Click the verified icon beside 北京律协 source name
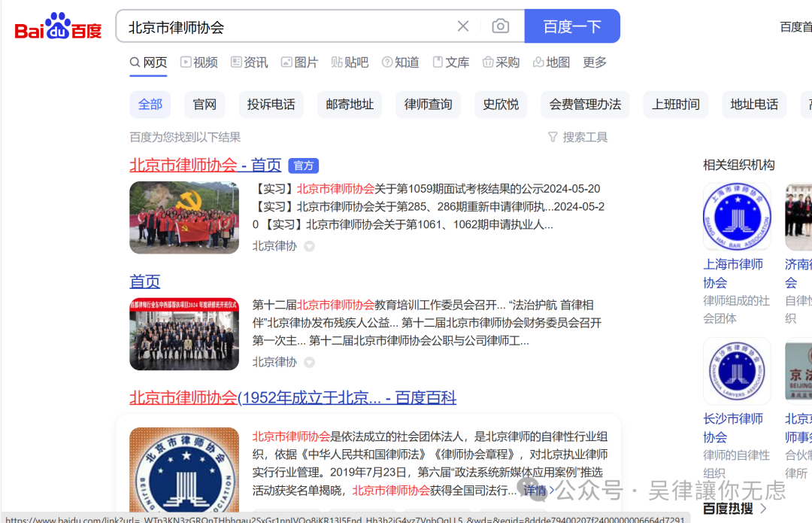Image resolution: width=812 pixels, height=523 pixels. pyautogui.click(x=308, y=245)
